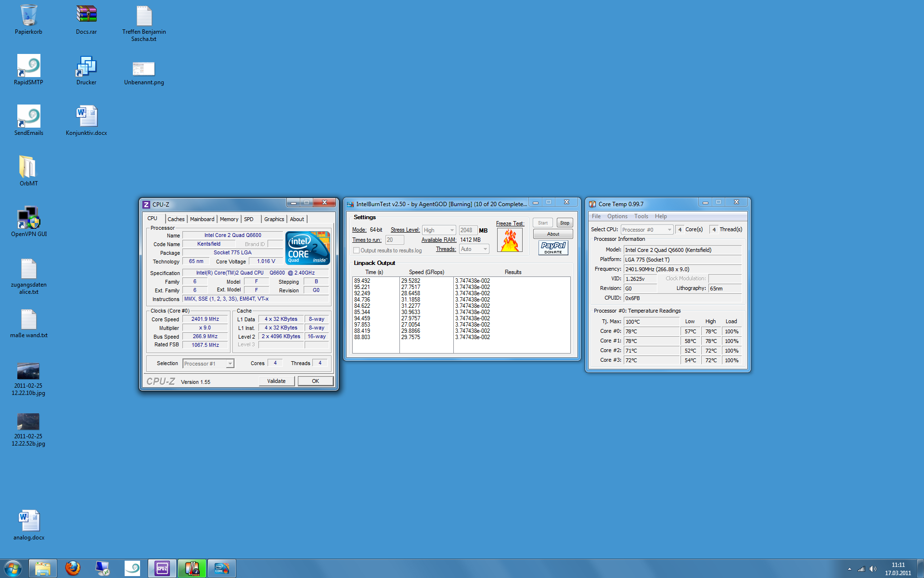Enable Output results to results.log checkbox
This screenshot has width=924, height=578.
357,250
